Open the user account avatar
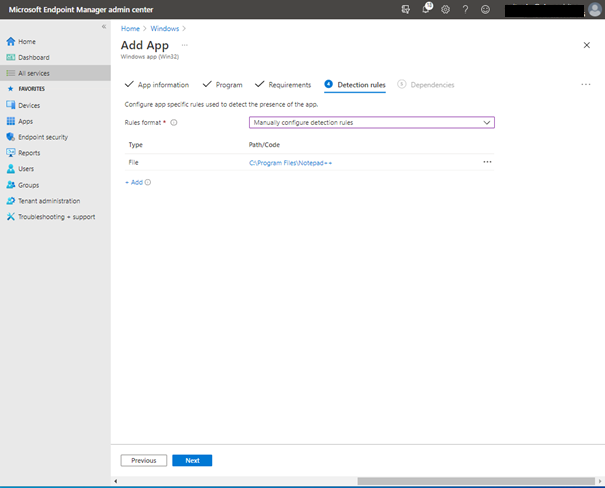The image size is (605, 488). [595, 10]
